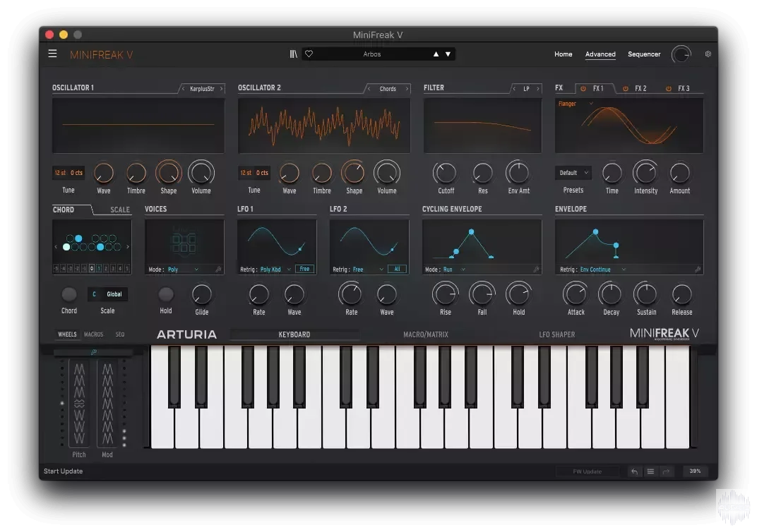Adjust the master volume knob in header

[681, 54]
